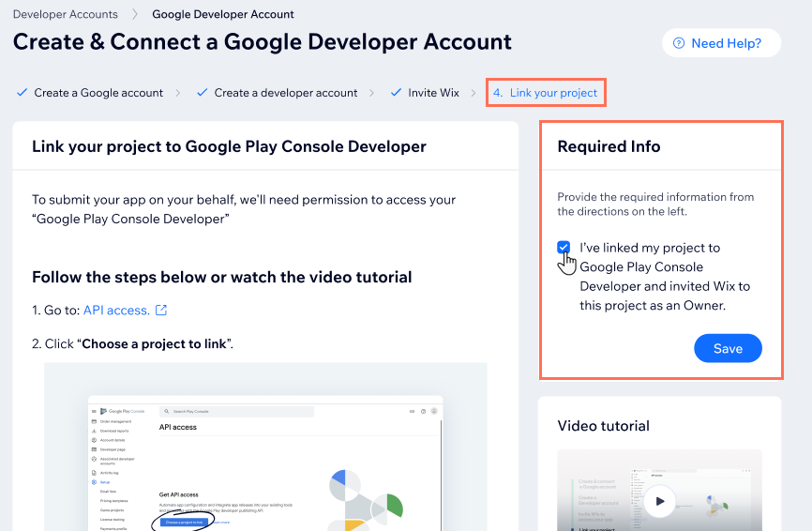Click the question mark icon in Need Help
This screenshot has height=531, width=812.
point(679,43)
